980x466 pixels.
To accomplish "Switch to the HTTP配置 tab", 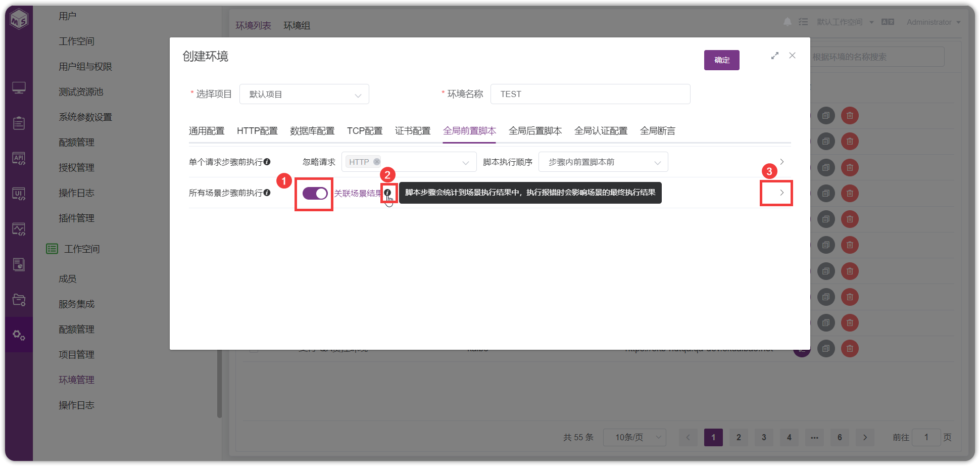I will click(257, 131).
